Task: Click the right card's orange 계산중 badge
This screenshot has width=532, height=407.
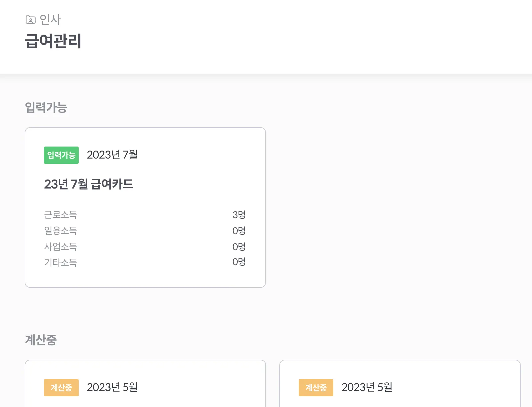Action: (x=316, y=388)
